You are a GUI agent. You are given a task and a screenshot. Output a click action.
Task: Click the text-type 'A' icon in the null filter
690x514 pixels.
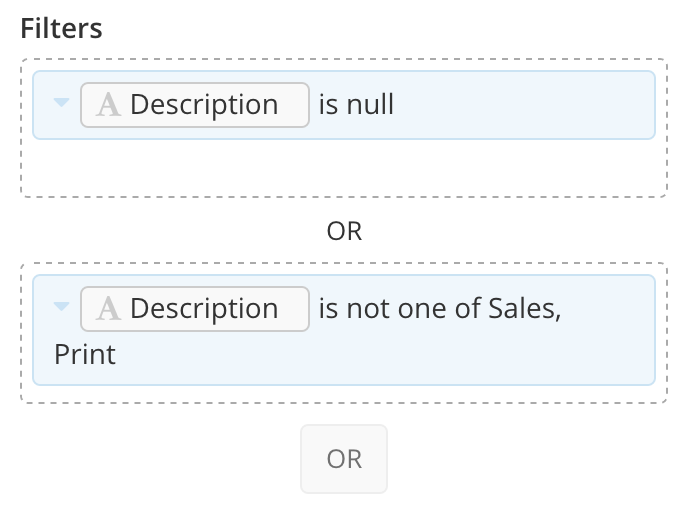108,105
